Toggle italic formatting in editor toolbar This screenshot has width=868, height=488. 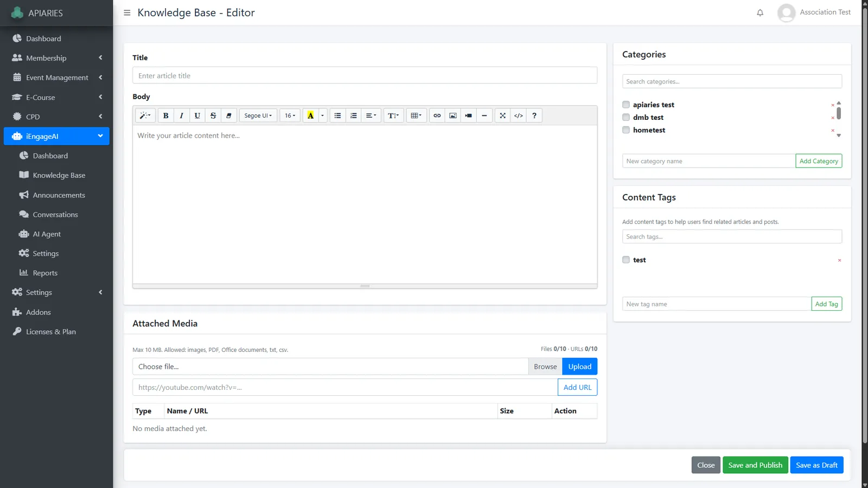point(182,115)
